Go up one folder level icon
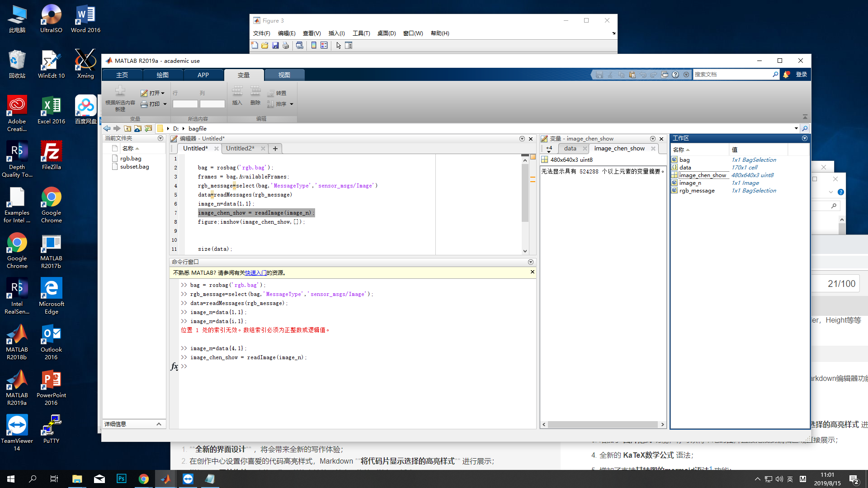Viewport: 868px width, 488px height. (x=127, y=129)
